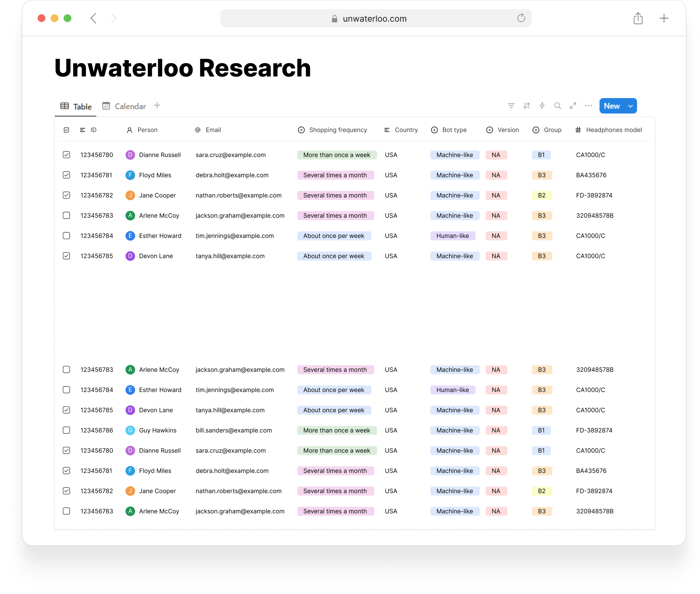Click the sort icon in the toolbar
The height and width of the screenshot is (594, 700).
point(526,106)
